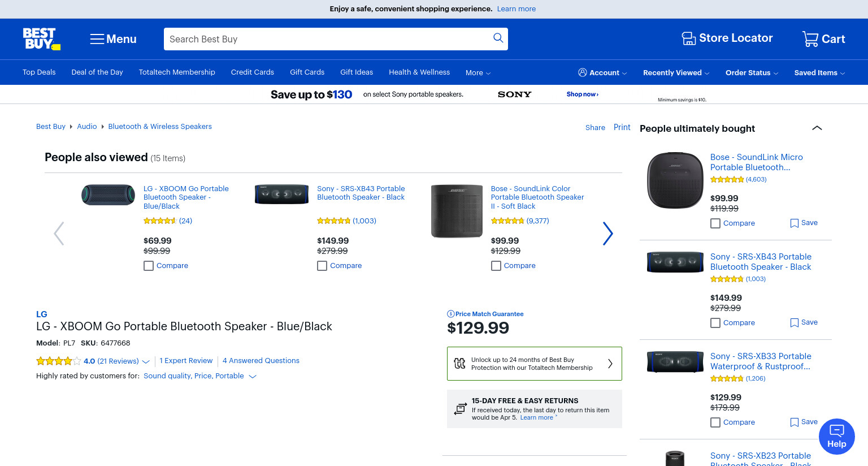Click the Share link
Image resolution: width=868 pixels, height=466 pixels.
pyautogui.click(x=595, y=128)
